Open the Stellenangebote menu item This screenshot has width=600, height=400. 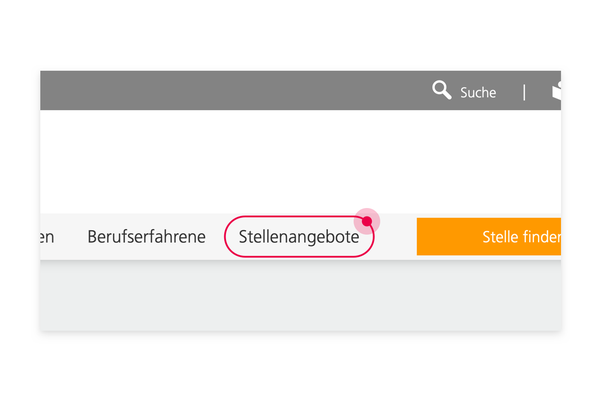(299, 237)
